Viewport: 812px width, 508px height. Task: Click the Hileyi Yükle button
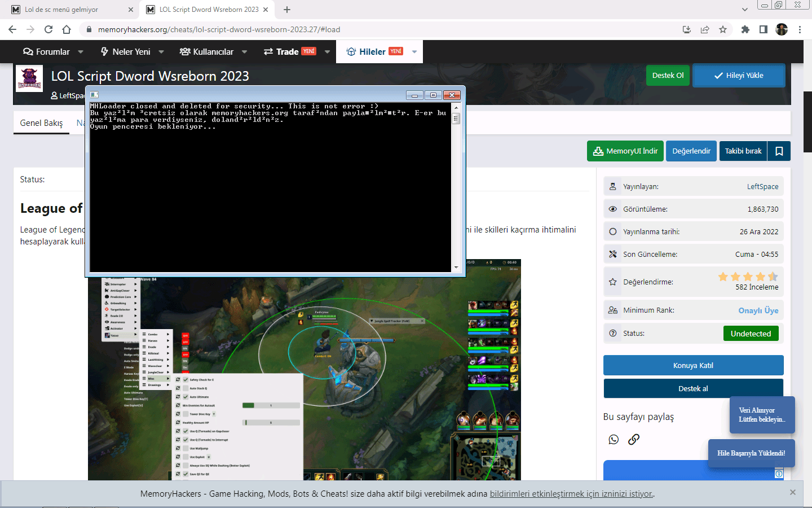[x=739, y=75]
